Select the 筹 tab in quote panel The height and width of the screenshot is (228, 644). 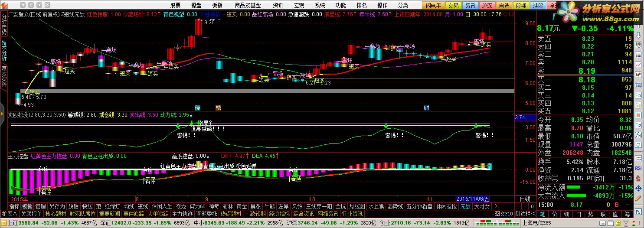pyautogui.click(x=627, y=214)
